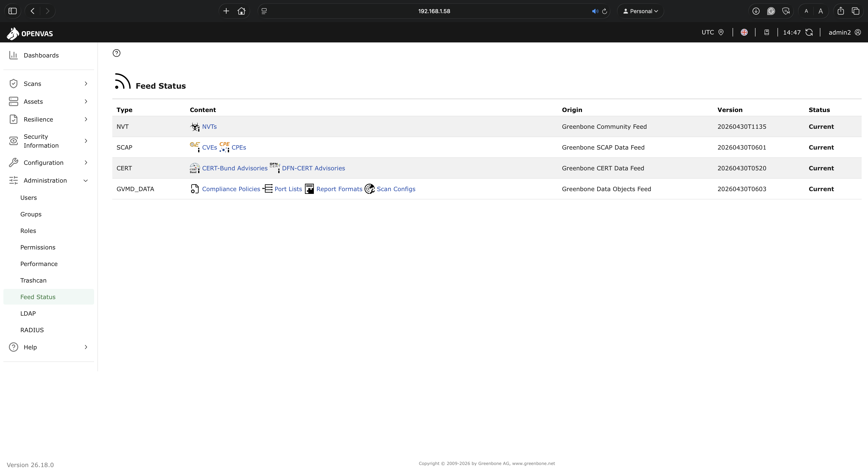
Task: Click the Compliance Policies icon
Action: [x=195, y=189]
